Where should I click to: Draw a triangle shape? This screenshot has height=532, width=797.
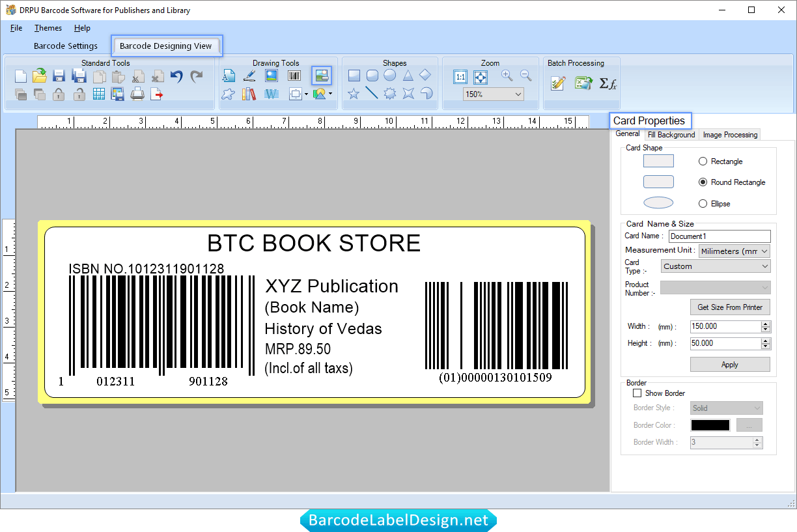(x=408, y=76)
